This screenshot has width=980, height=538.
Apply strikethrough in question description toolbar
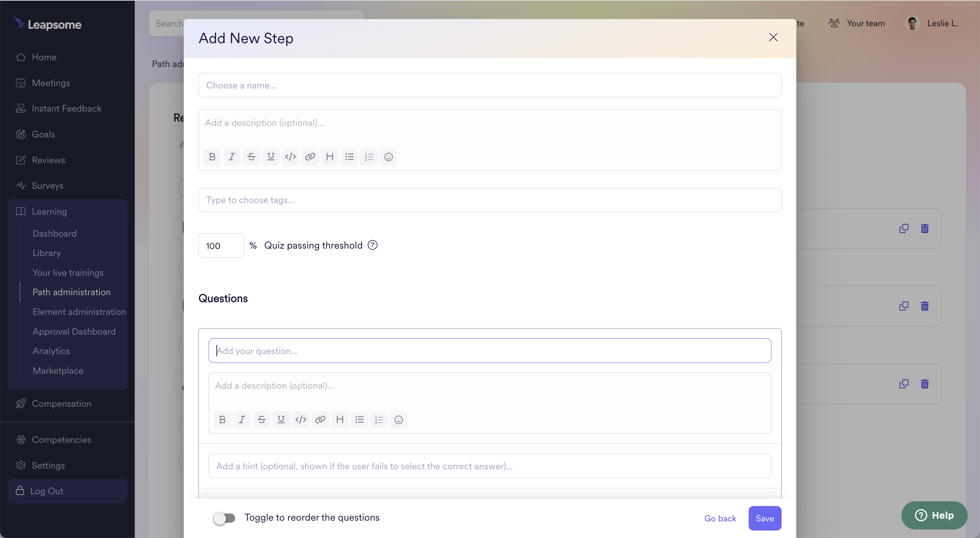point(261,420)
